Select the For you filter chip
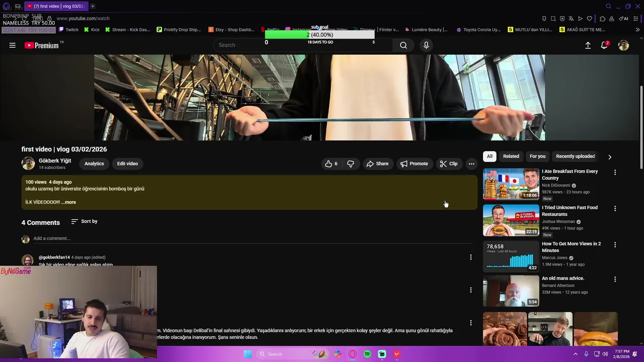Image resolution: width=644 pixels, height=362 pixels. [537, 156]
